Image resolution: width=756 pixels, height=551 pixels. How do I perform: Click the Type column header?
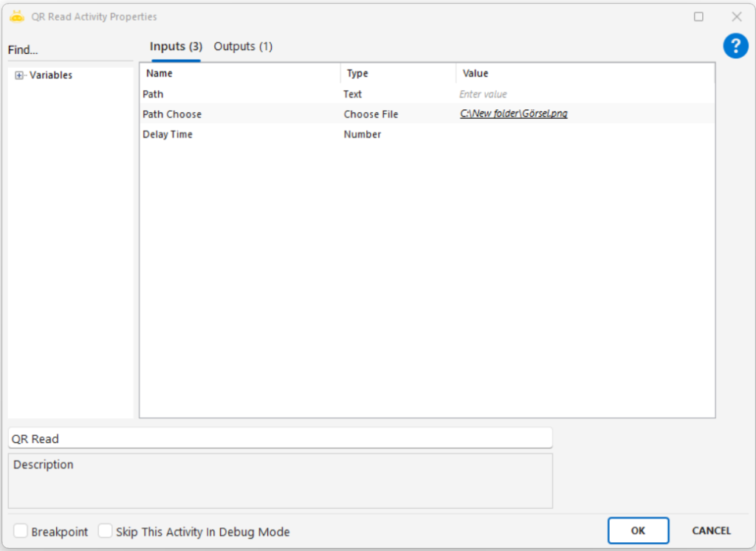397,73
